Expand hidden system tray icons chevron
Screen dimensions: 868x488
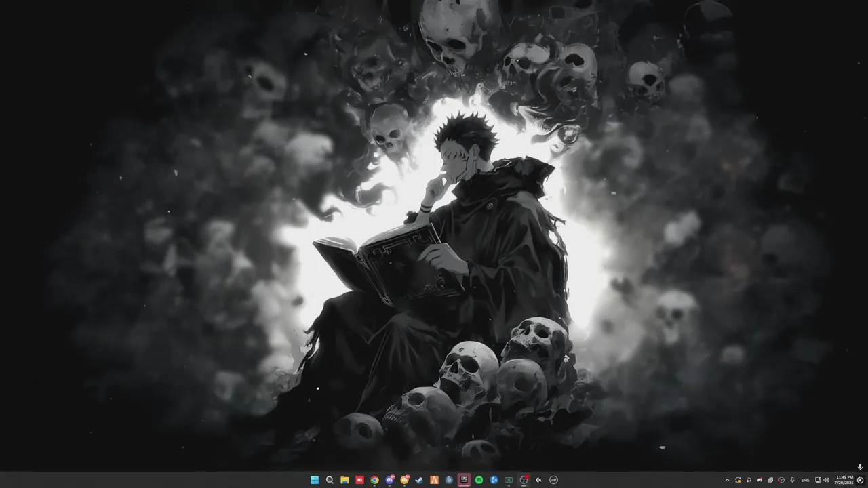pyautogui.click(x=727, y=480)
